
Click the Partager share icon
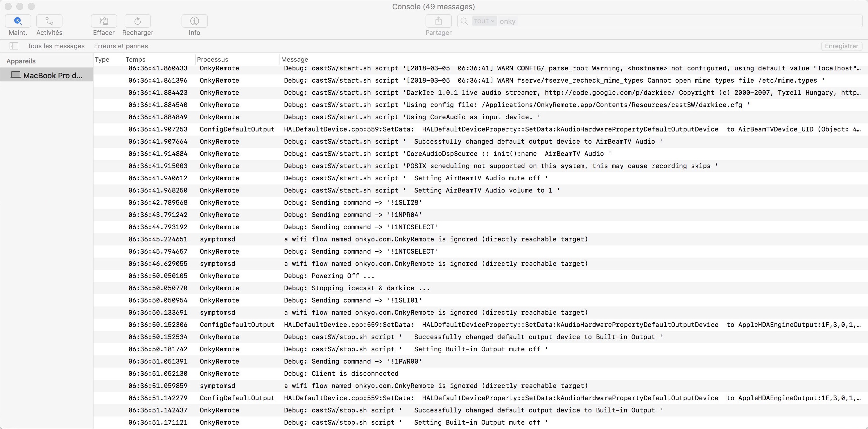438,21
